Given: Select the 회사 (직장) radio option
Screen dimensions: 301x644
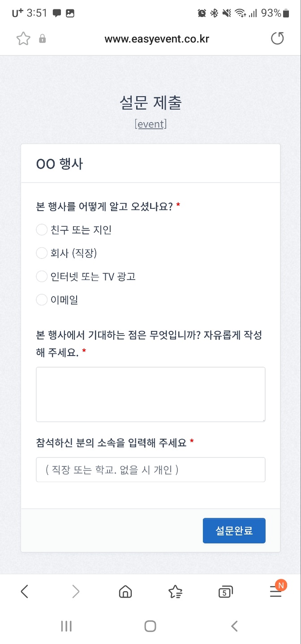Looking at the screenshot, I should pos(42,253).
